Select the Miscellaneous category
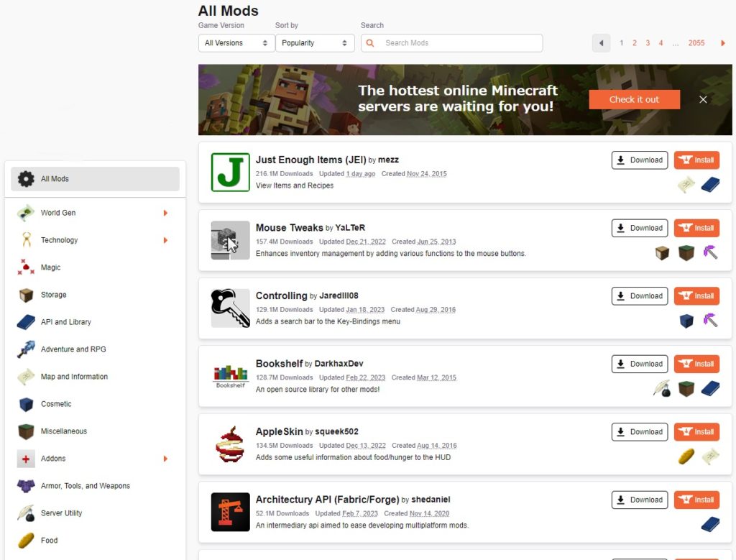This screenshot has width=736, height=560. (x=96, y=431)
